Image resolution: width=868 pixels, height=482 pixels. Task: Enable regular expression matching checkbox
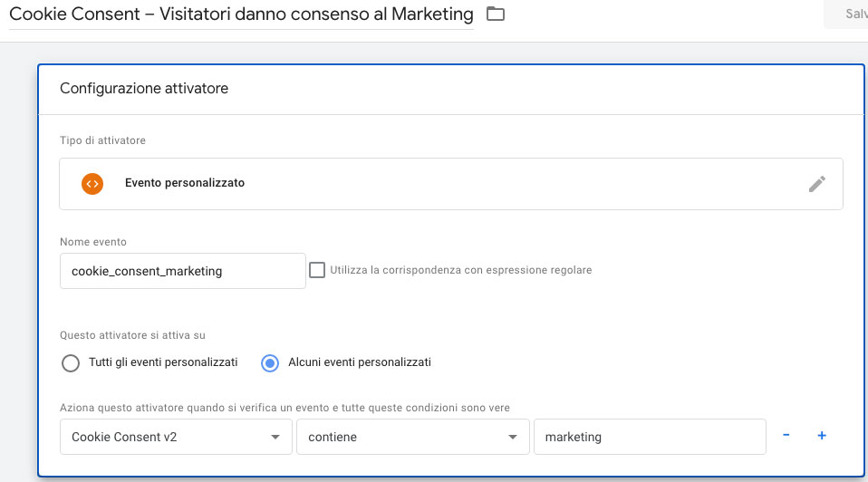(x=317, y=270)
